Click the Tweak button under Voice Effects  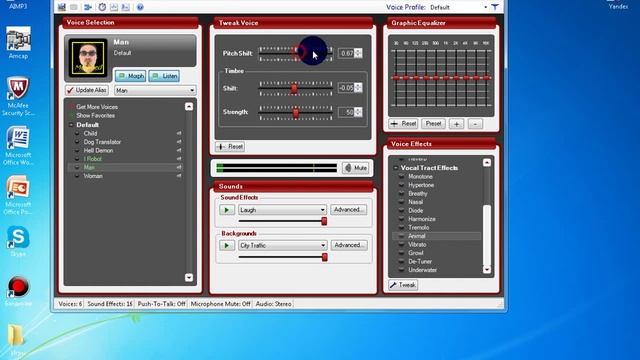pos(403,285)
